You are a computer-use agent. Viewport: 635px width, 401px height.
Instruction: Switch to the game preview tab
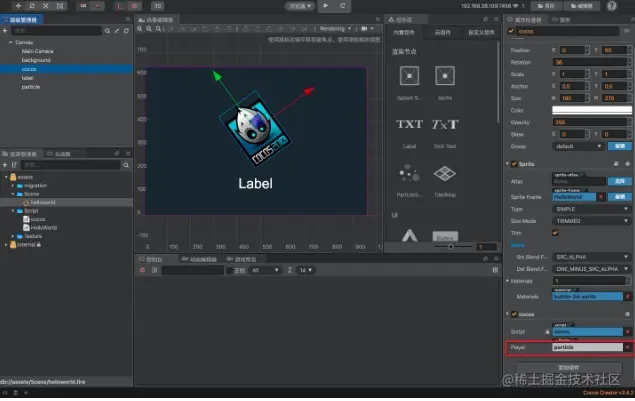coord(242,259)
